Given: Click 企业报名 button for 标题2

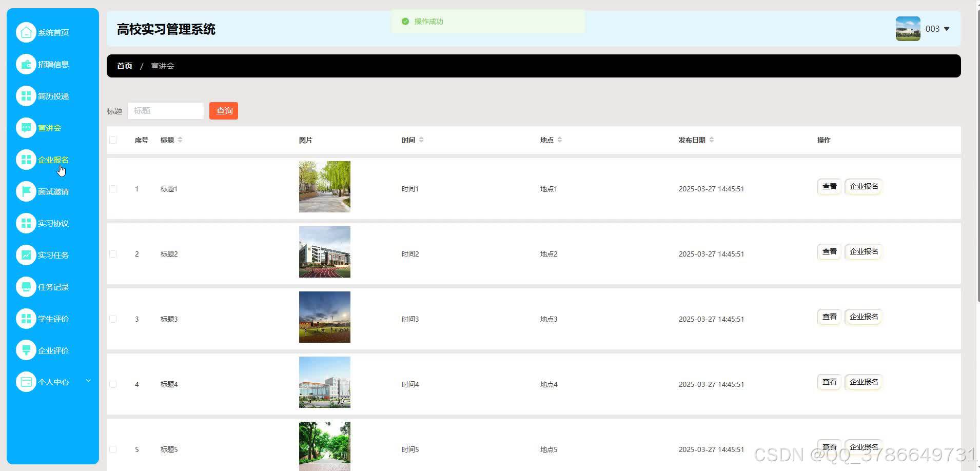Looking at the screenshot, I should (864, 252).
